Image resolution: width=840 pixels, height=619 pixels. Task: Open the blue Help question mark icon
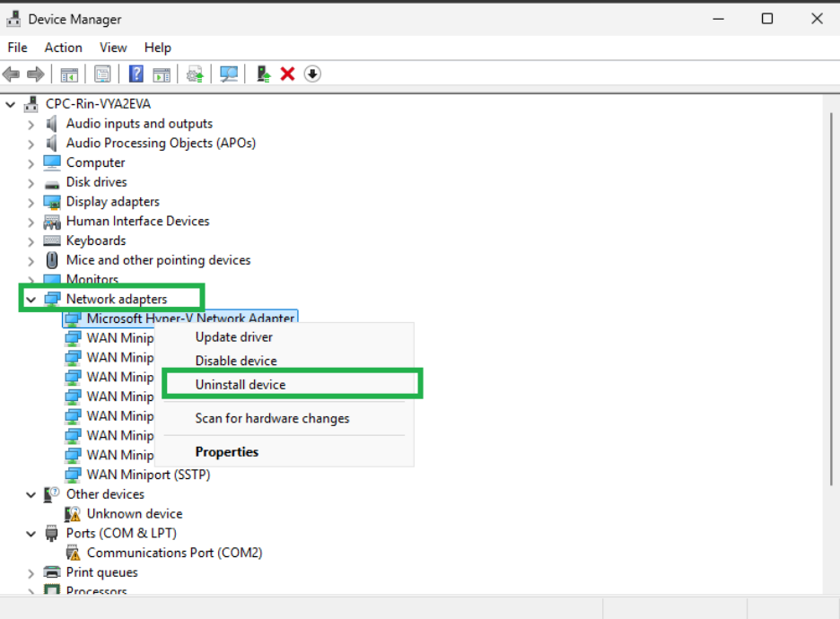coord(136,74)
